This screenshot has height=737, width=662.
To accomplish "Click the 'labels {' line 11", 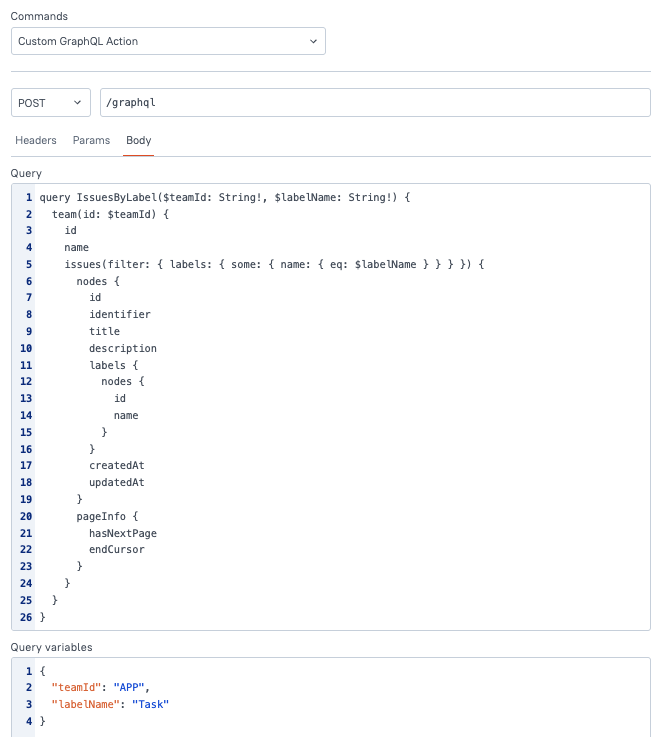I will coord(114,365).
